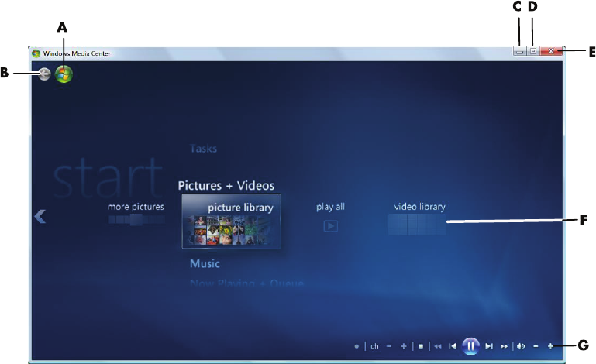Image resolution: width=596 pixels, height=364 pixels.
Task: Open the picture library tile
Action: pos(231,221)
